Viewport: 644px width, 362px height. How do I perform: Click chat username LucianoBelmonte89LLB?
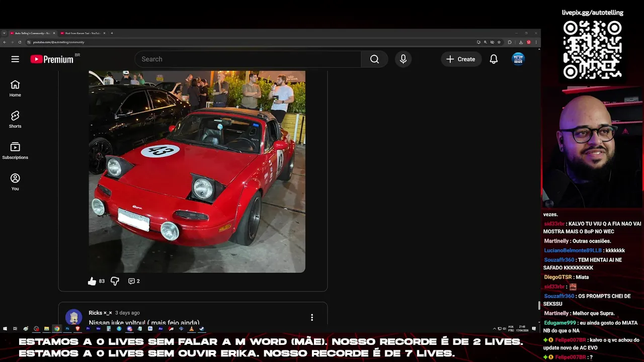(573, 250)
